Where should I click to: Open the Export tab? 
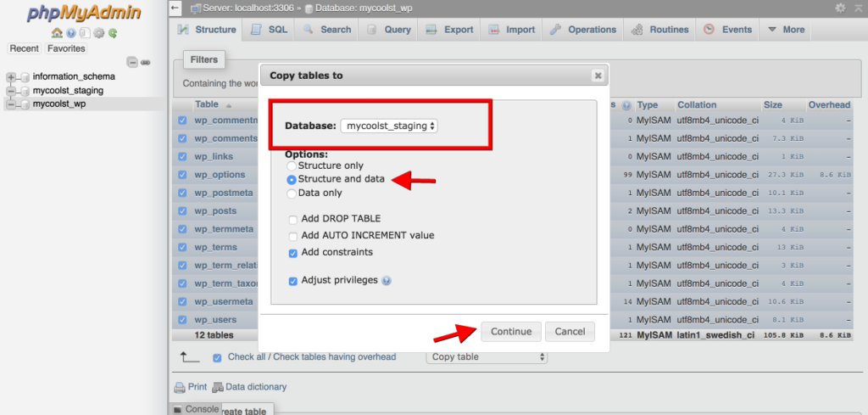pos(450,30)
